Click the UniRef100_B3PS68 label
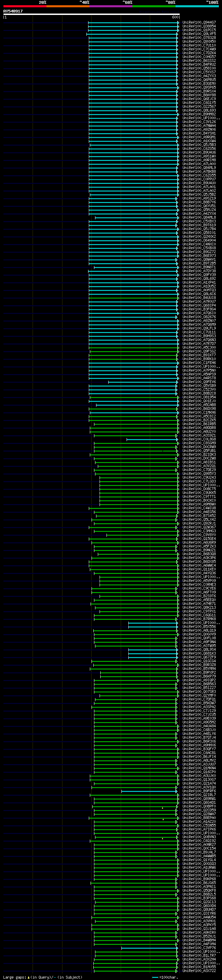 tap(199, 898)
